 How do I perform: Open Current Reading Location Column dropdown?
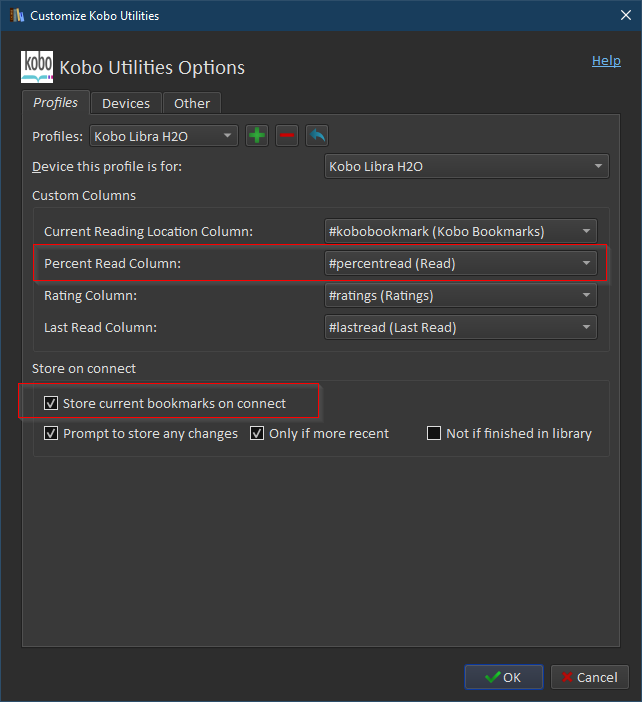tap(461, 231)
